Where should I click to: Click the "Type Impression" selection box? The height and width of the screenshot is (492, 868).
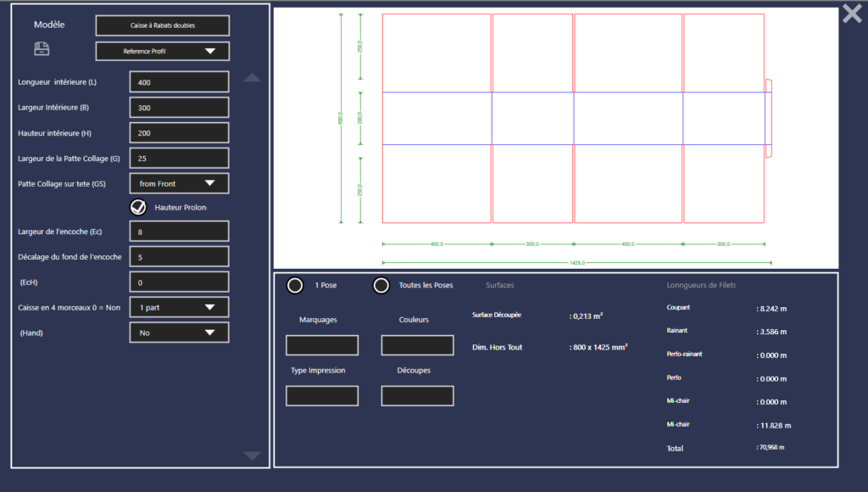pyautogui.click(x=322, y=395)
